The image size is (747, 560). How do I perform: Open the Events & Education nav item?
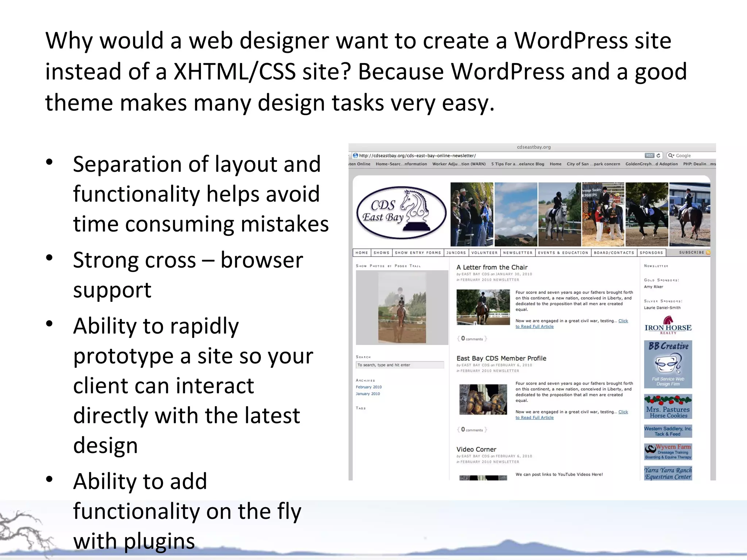coord(563,253)
